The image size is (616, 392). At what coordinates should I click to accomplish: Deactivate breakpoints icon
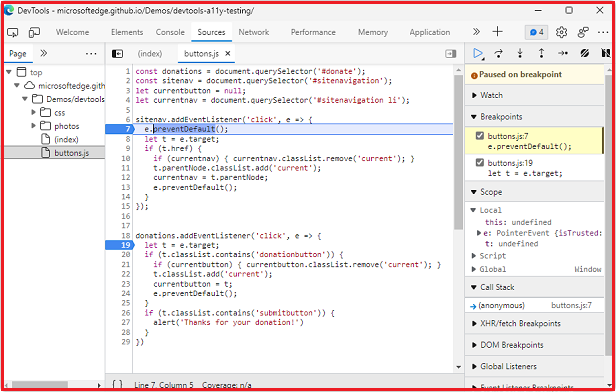tap(585, 53)
